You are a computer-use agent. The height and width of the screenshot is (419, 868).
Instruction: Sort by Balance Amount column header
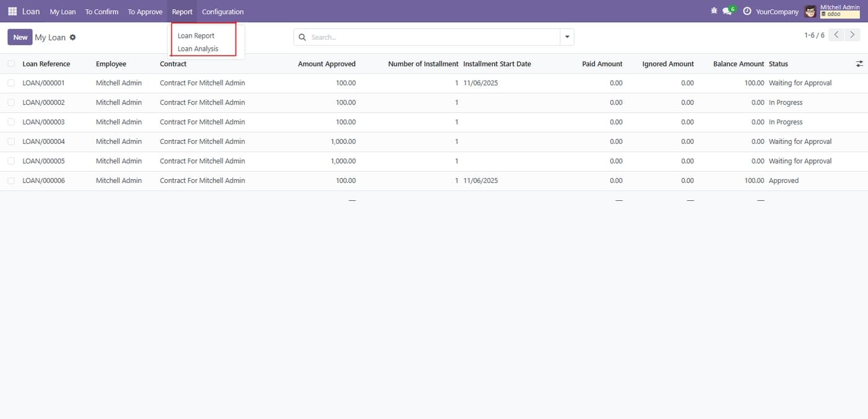738,64
